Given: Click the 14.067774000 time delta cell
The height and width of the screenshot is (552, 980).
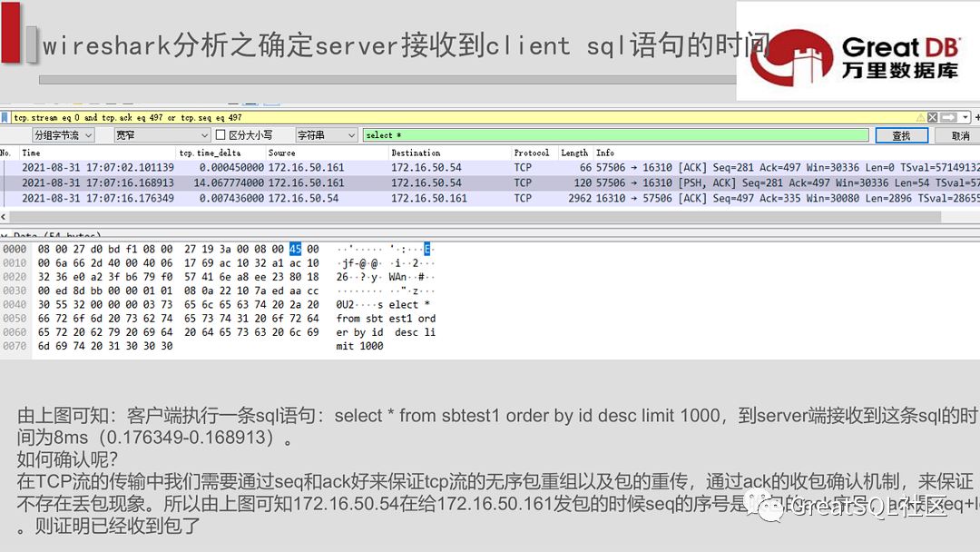Looking at the screenshot, I should (x=229, y=183).
